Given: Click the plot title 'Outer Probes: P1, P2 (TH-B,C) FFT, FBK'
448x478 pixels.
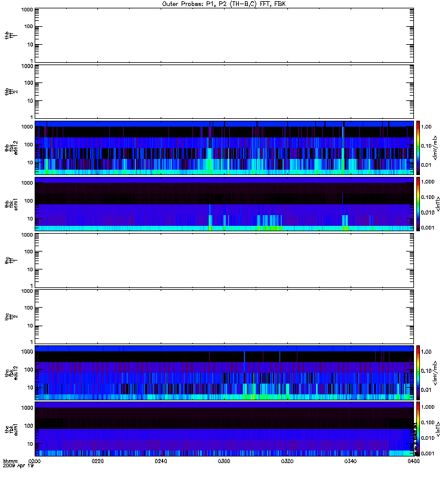Looking at the screenshot, I should click(x=224, y=4).
